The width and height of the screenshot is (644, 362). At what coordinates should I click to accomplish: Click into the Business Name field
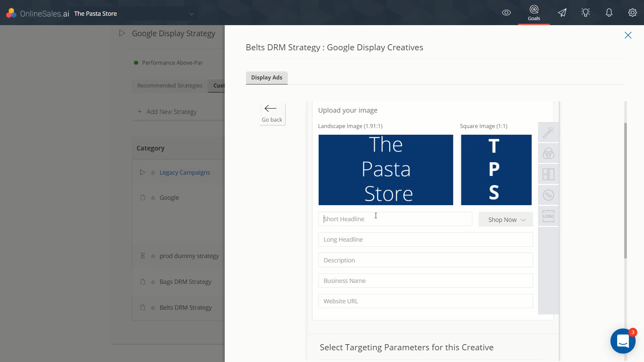[425, 281]
